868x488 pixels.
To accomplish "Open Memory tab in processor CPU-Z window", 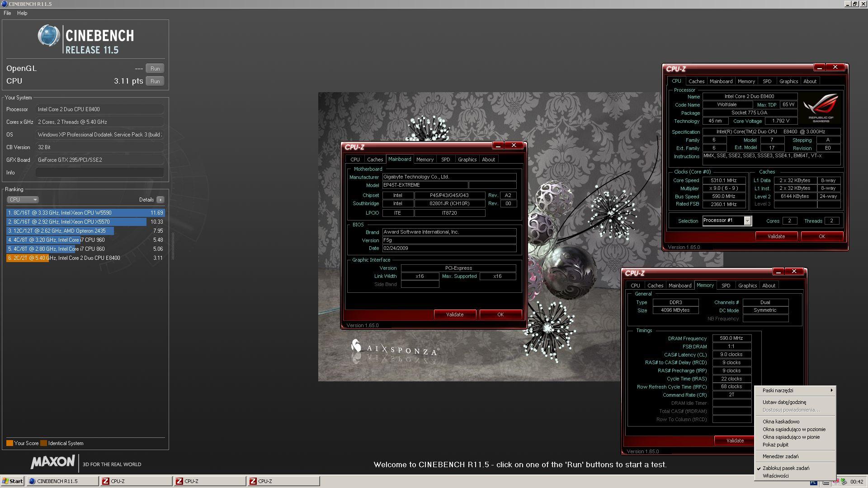I will pyautogui.click(x=746, y=81).
